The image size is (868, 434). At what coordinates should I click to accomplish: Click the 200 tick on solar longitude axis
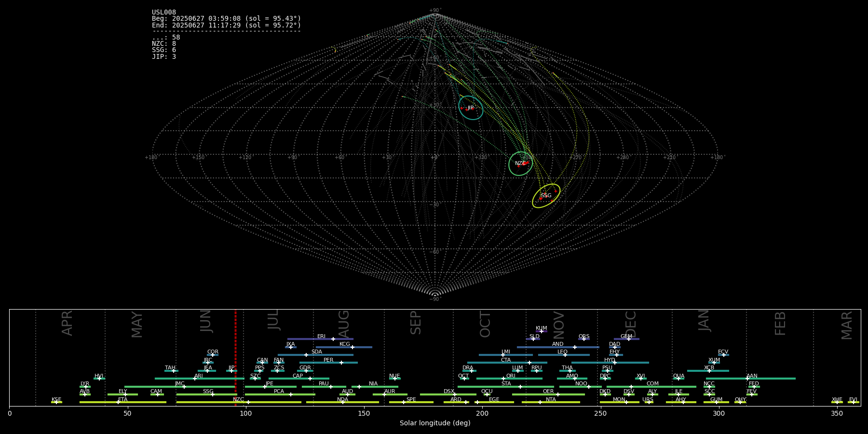coord(482,414)
